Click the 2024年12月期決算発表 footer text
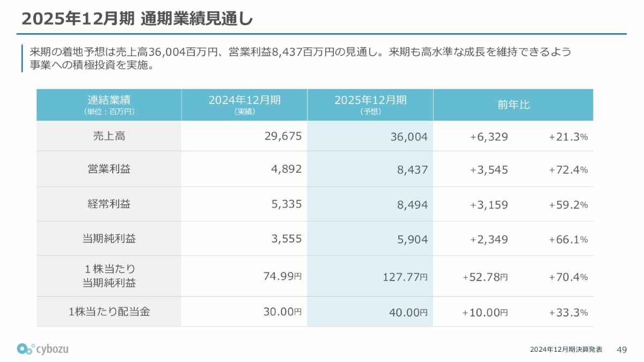The height and width of the screenshot is (362, 644). pyautogui.click(x=566, y=350)
